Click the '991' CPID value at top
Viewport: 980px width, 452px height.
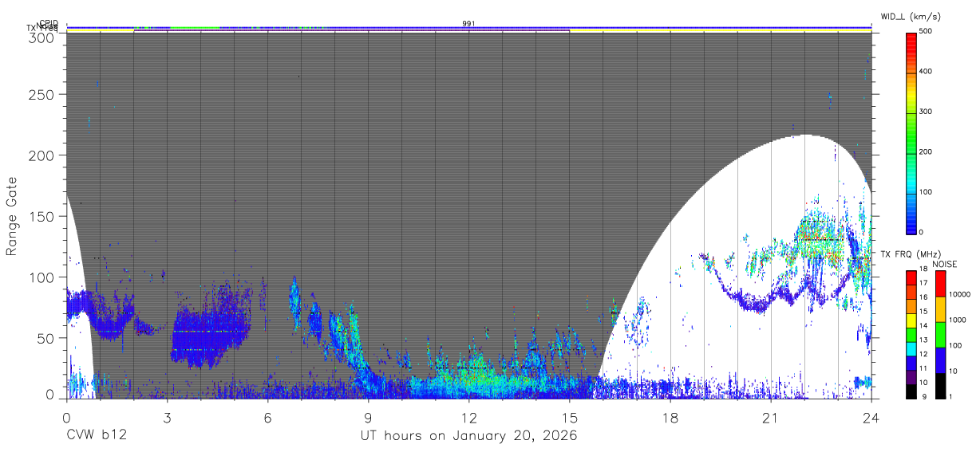click(468, 23)
